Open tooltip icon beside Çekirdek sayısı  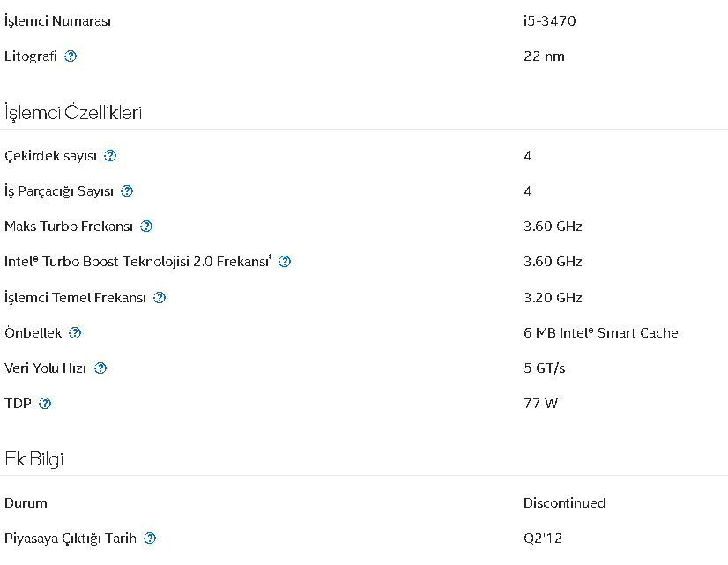[x=110, y=156]
